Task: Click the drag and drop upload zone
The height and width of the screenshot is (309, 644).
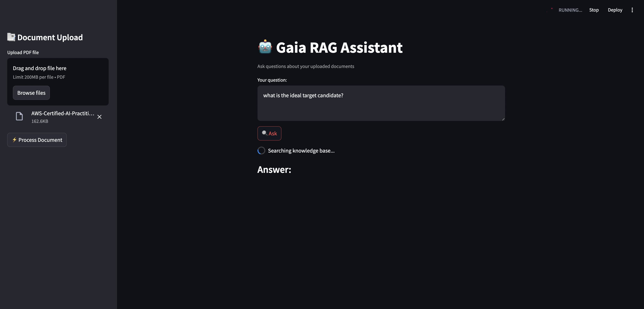Action: coord(58,82)
